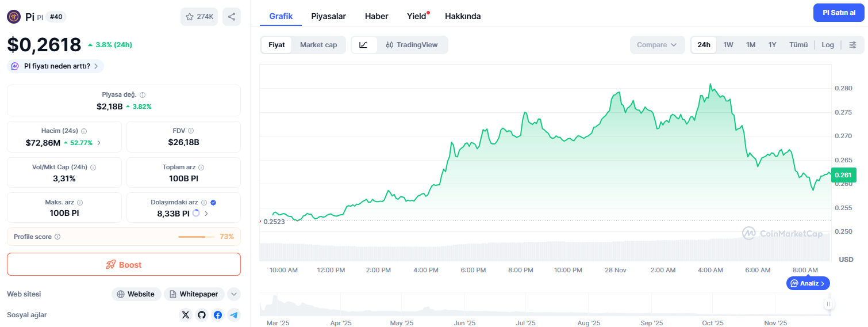The height and width of the screenshot is (327, 868).
Task: Click info icon next to Piyasa değ.
Action: (143, 95)
